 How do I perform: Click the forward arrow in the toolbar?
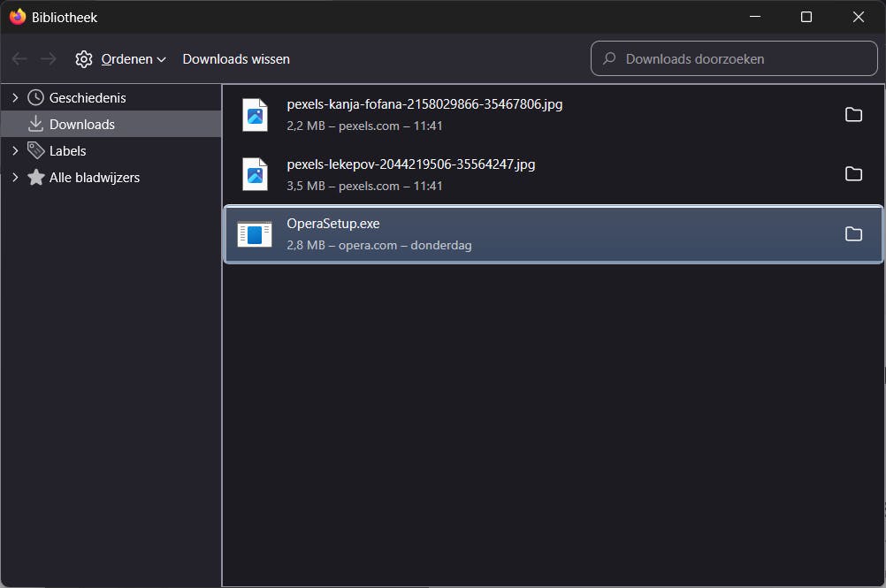pos(49,59)
